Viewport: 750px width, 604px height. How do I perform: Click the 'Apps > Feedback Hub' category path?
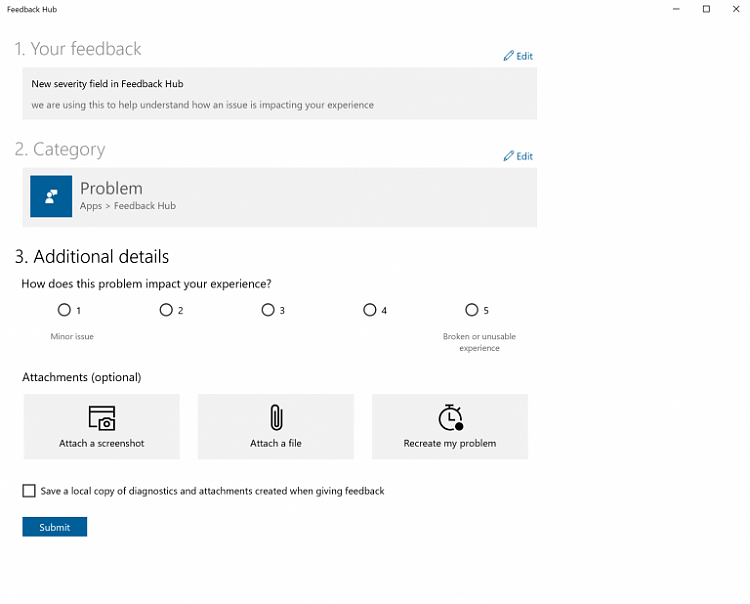[128, 206]
